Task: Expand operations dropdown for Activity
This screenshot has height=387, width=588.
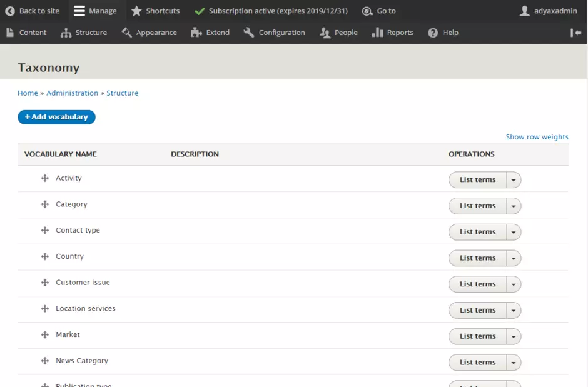Action: (514, 180)
